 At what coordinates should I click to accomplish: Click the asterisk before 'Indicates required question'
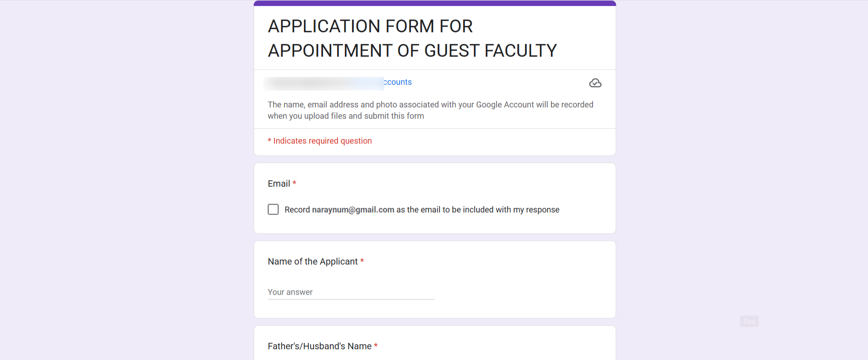(270, 140)
